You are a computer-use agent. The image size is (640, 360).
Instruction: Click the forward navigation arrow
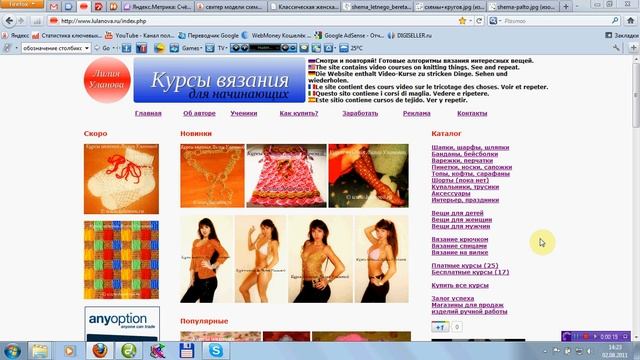click(x=21, y=20)
